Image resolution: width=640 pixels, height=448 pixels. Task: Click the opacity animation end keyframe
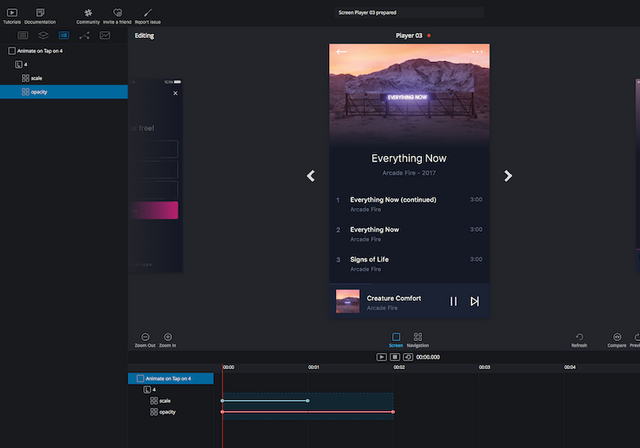click(393, 412)
